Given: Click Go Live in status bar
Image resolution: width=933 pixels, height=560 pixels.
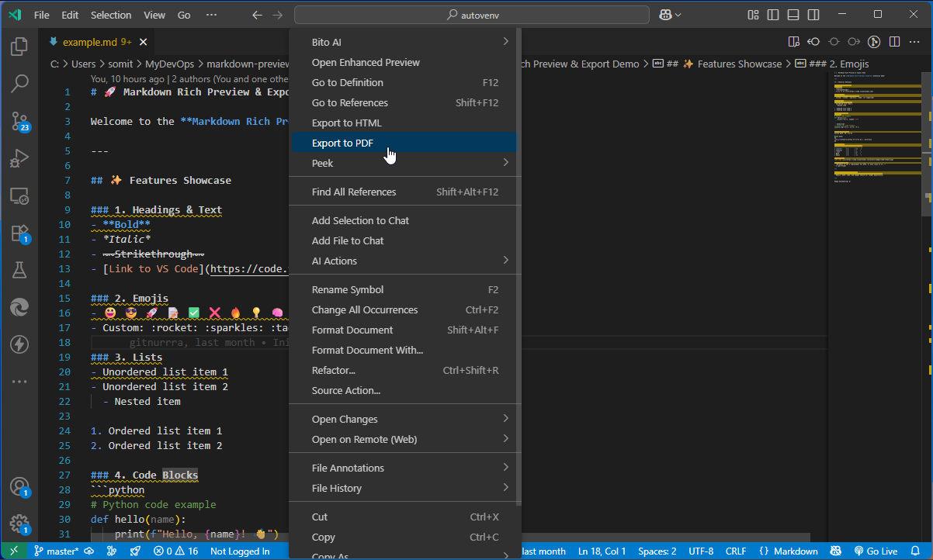Looking at the screenshot, I should coord(876,551).
